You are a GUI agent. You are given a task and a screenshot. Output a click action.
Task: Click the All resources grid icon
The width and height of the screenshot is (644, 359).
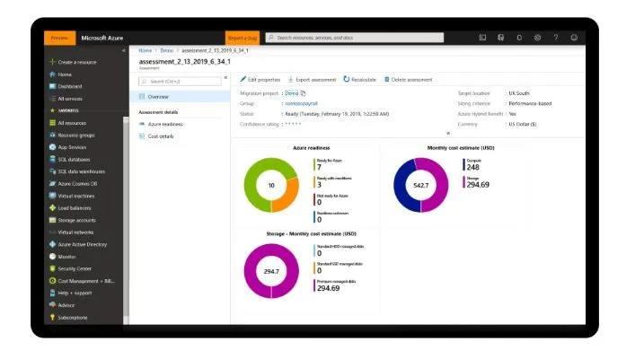click(52, 123)
